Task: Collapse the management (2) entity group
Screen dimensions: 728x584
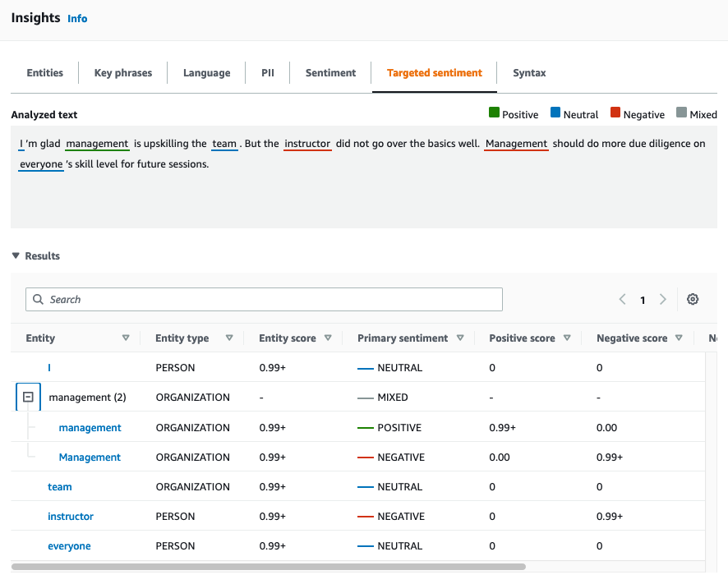Action: point(28,398)
